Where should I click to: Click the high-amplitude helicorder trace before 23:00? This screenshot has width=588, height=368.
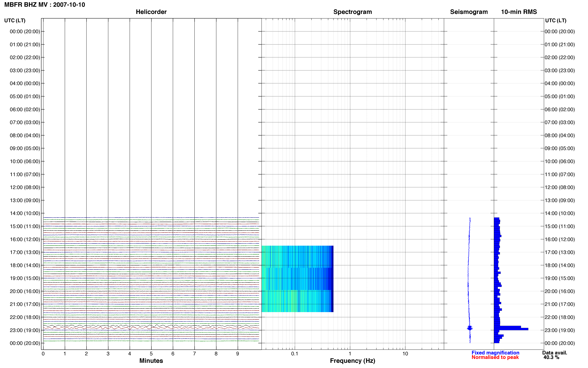[151, 328]
